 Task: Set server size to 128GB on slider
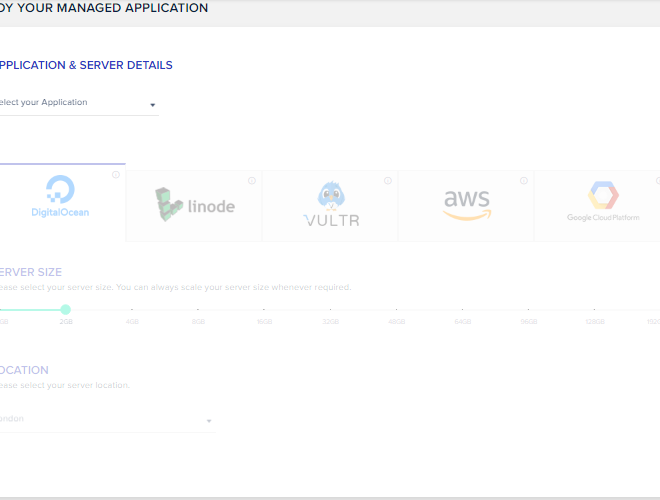click(594, 310)
